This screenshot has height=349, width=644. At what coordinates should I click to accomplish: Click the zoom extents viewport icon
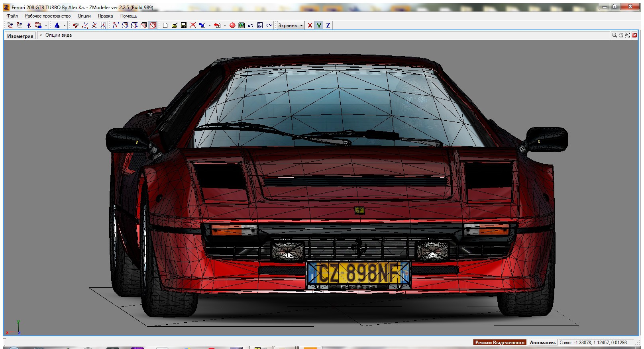tap(627, 35)
